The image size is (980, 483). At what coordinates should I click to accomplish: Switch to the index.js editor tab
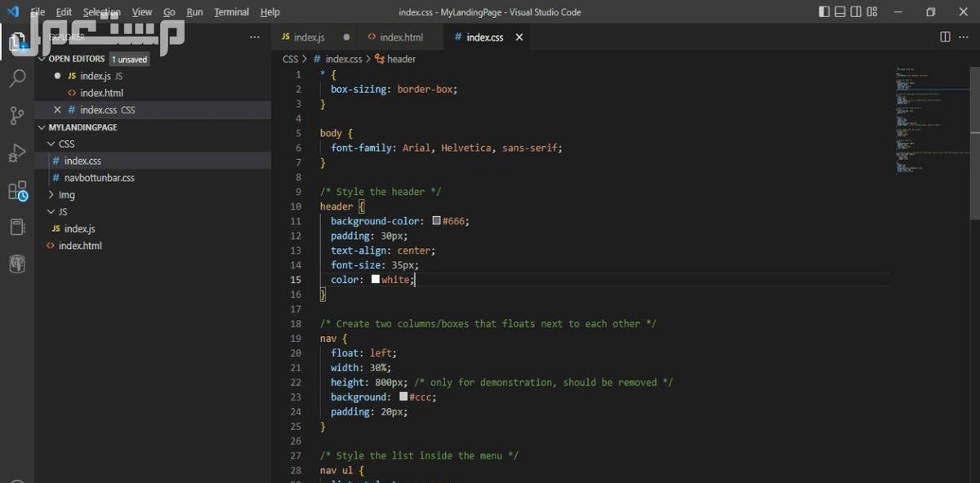click(x=315, y=38)
